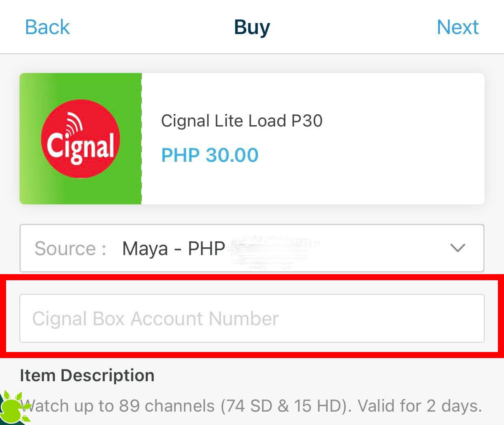This screenshot has height=425, width=504.
Task: Tap Next to proceed with purchase
Action: pos(458,27)
